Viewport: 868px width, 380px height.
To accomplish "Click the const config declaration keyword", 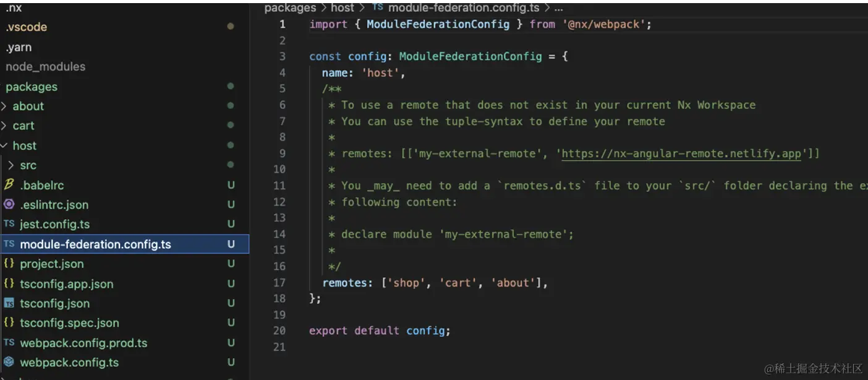I will [x=325, y=56].
